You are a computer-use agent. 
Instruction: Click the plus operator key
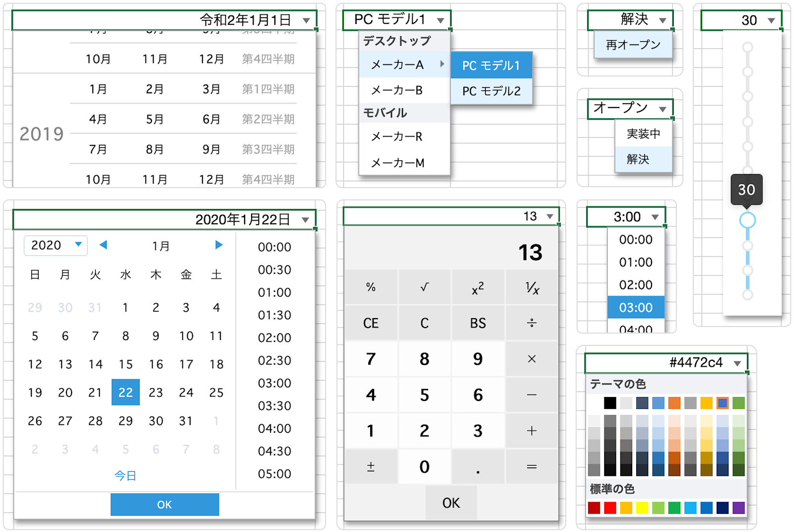click(531, 431)
